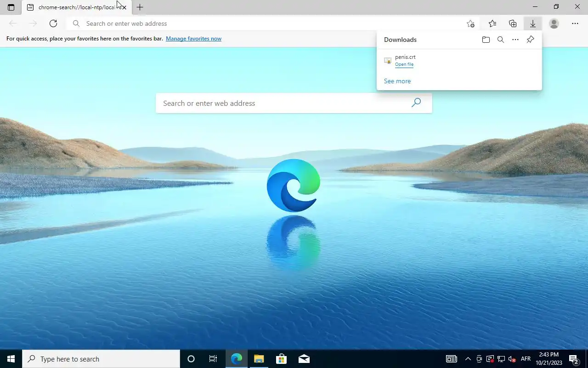Click the page's center search box
The width and height of the screenshot is (588, 368).
point(294,103)
